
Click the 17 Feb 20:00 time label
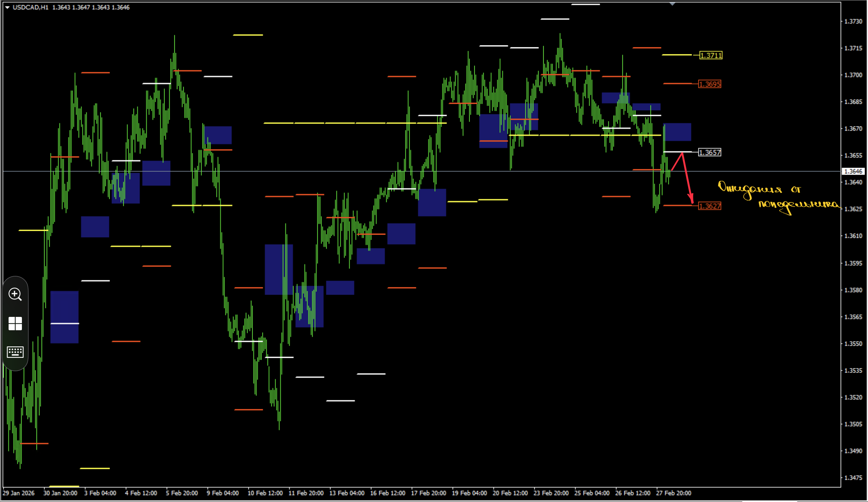click(x=429, y=493)
